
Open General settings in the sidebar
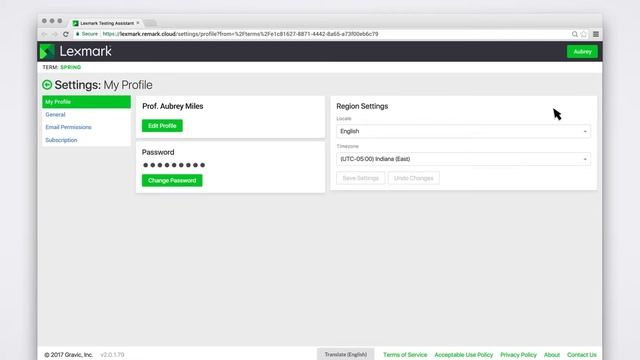click(55, 114)
